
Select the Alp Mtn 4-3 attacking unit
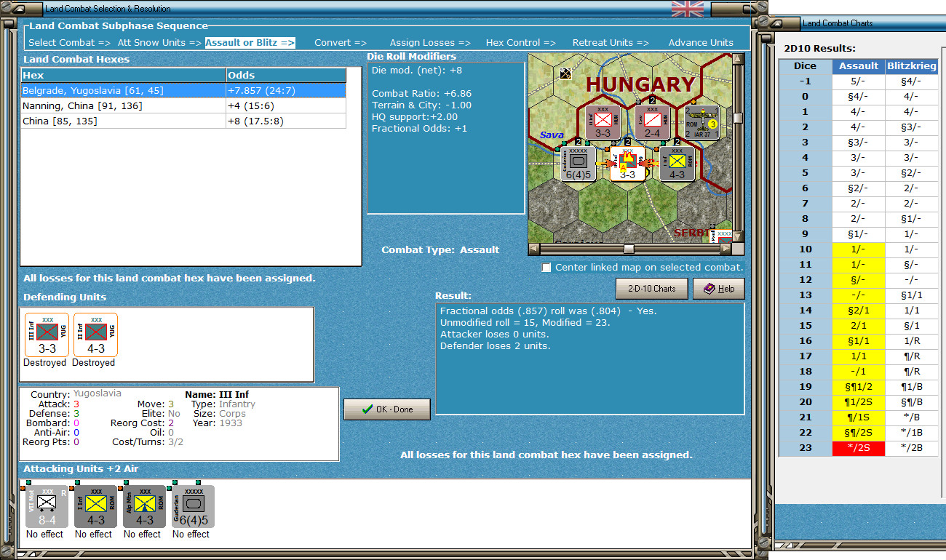pos(145,507)
